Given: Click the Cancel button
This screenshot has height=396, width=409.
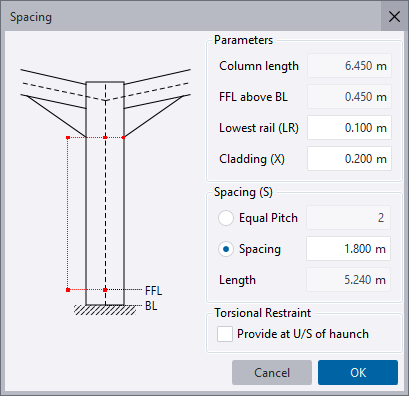Looking at the screenshot, I should (272, 372).
